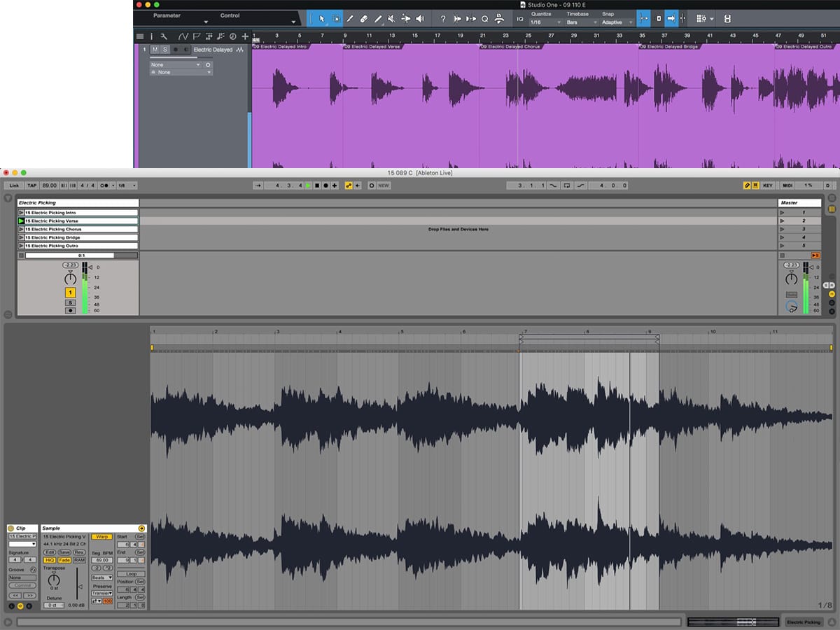
Task: Launch the 15 Electric Picking Chorus clip
Action: tap(21, 230)
